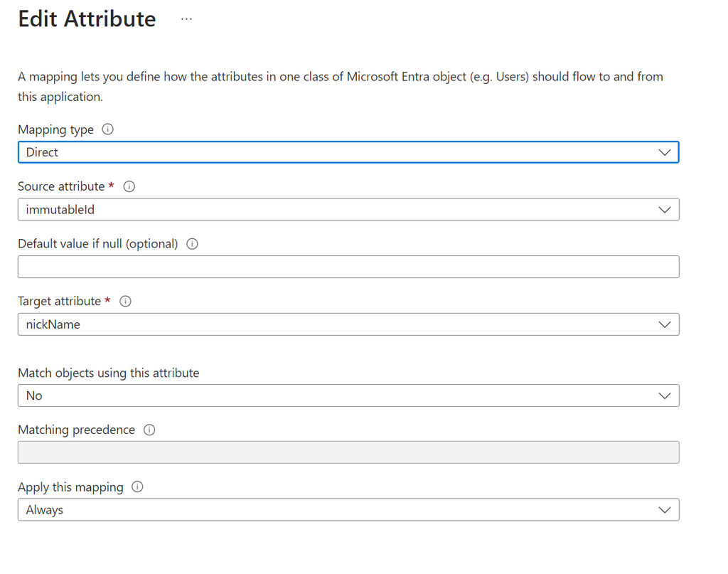The height and width of the screenshot is (574, 728).
Task: Show info for Apply this mapping
Action: [138, 487]
